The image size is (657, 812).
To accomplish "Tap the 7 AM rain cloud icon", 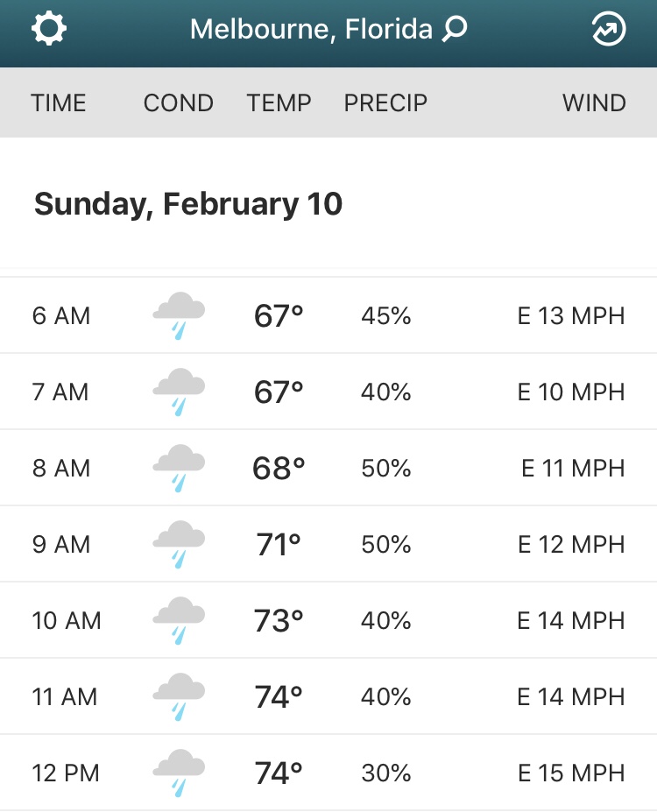I will point(179,392).
